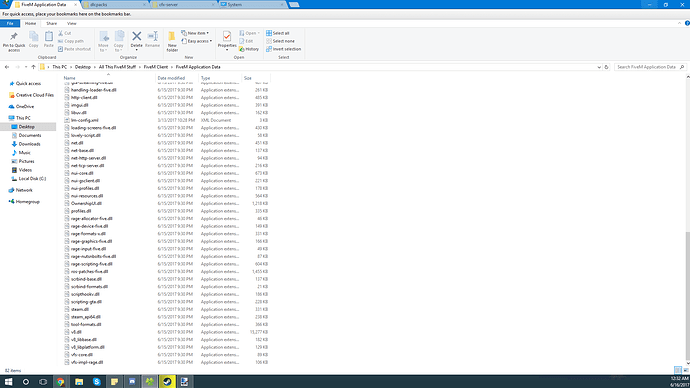Create a New folder using the ribbon icon
This screenshot has height=388, width=690.
(x=172, y=37)
